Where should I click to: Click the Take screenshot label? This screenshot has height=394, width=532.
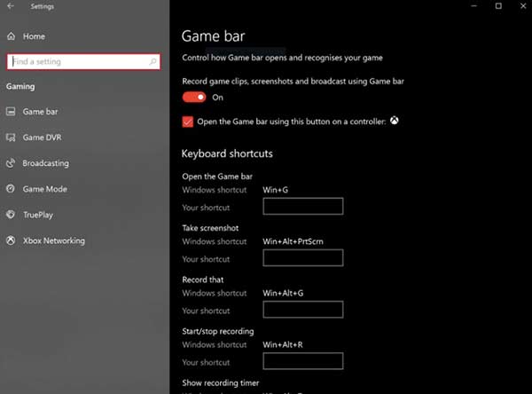point(210,228)
